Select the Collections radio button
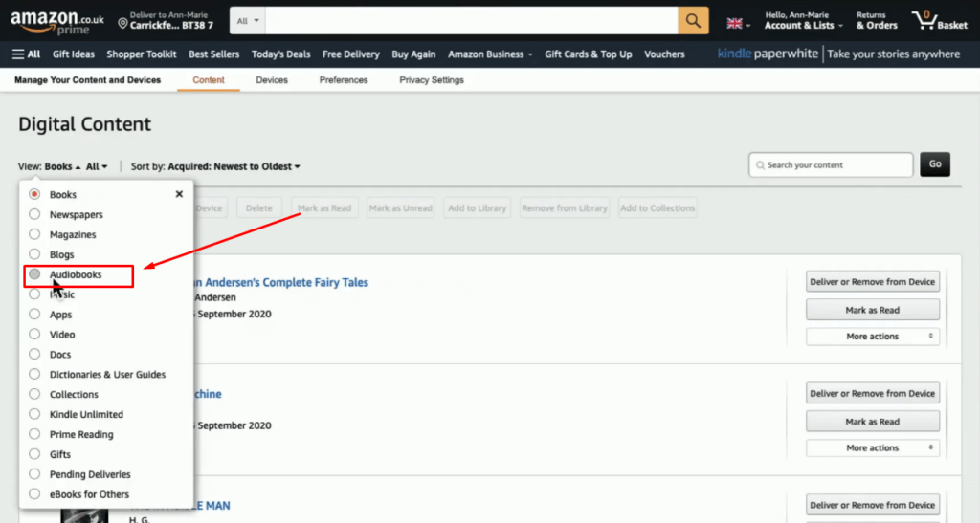Viewport: 980px width, 523px height. [34, 394]
